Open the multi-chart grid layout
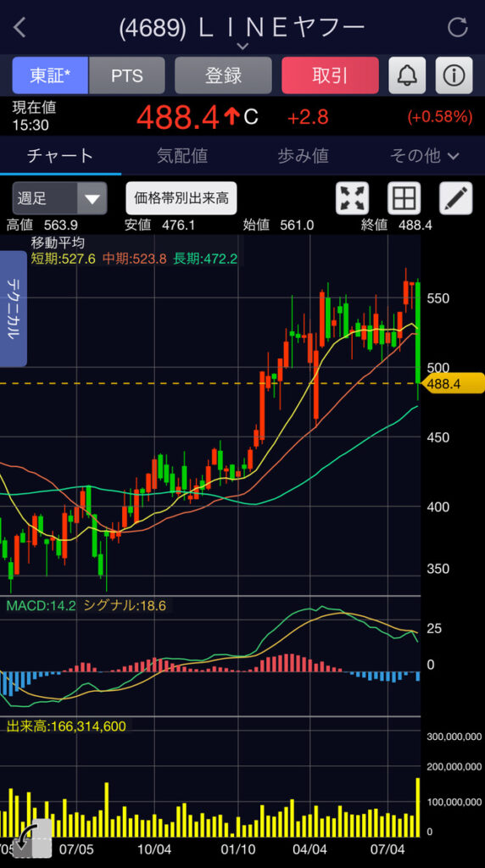Image resolution: width=485 pixels, height=868 pixels. (404, 198)
